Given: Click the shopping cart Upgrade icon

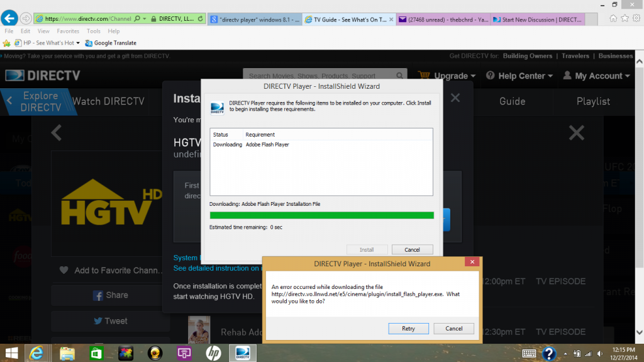Looking at the screenshot, I should pos(424,76).
